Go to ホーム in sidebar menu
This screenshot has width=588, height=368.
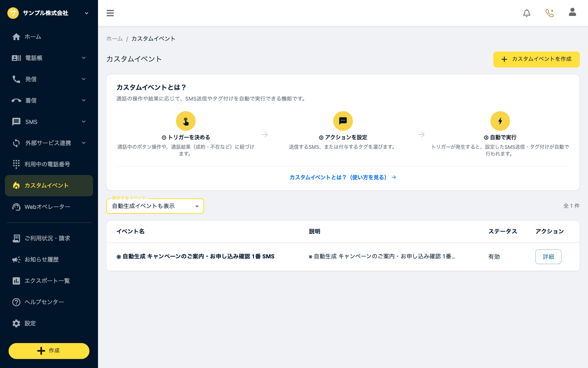click(x=49, y=37)
